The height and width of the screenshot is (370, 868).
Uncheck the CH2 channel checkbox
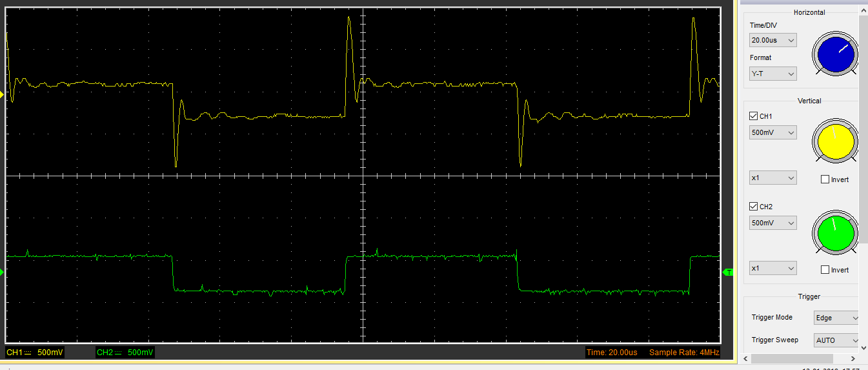753,207
